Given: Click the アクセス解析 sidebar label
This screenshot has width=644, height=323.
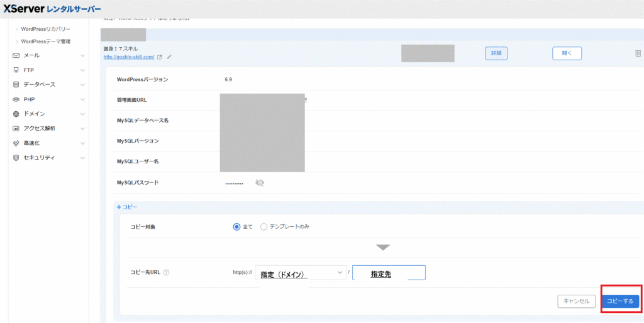Looking at the screenshot, I should pyautogui.click(x=40, y=128).
